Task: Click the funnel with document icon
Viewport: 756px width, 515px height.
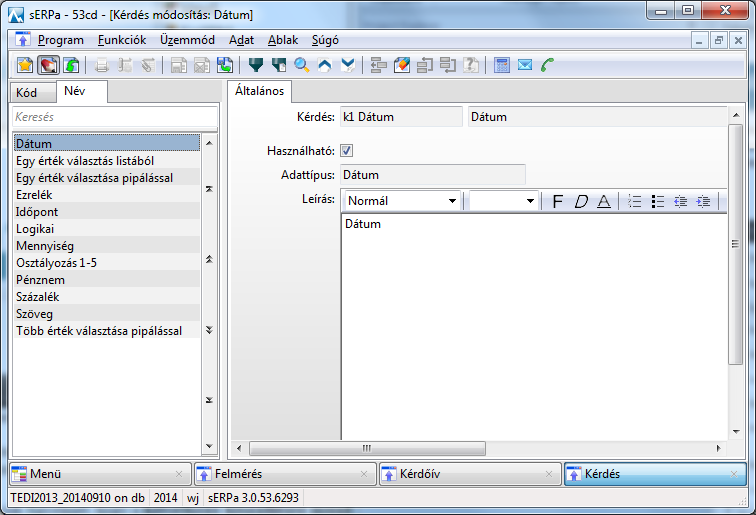Action: [279, 65]
